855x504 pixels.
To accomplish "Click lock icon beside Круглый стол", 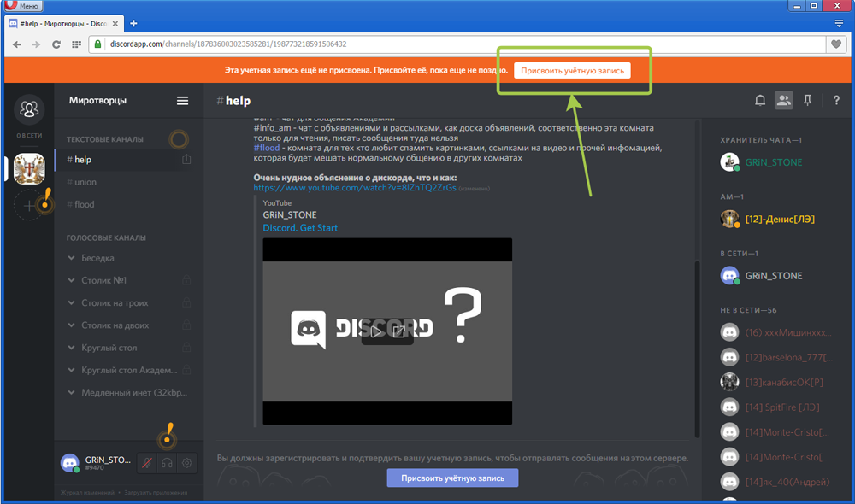I will pyautogui.click(x=186, y=347).
